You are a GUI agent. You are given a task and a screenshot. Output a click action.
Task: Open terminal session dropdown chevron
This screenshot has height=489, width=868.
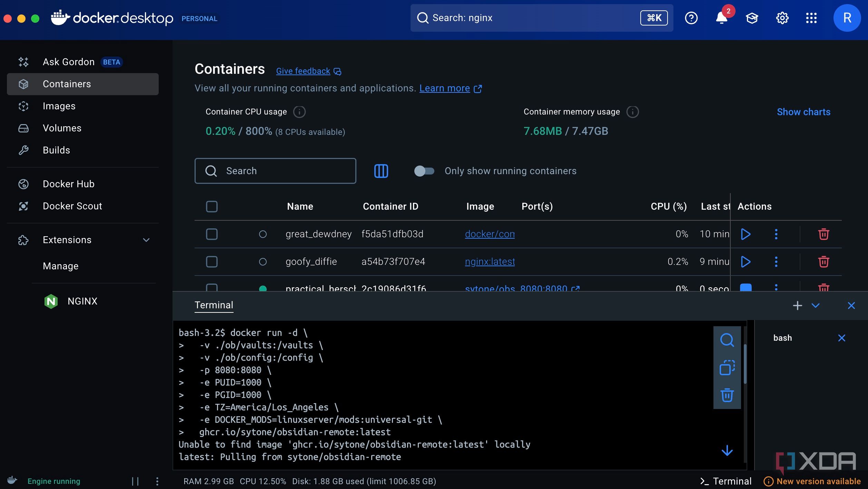click(816, 306)
